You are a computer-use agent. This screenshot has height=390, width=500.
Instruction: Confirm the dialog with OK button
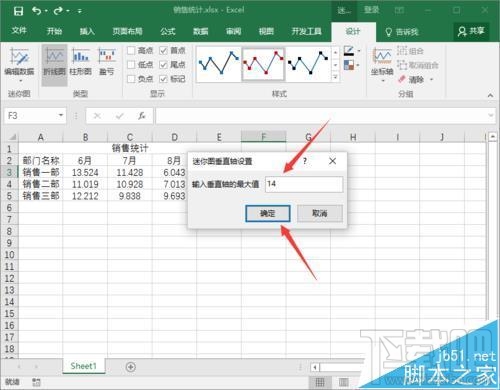(x=268, y=213)
